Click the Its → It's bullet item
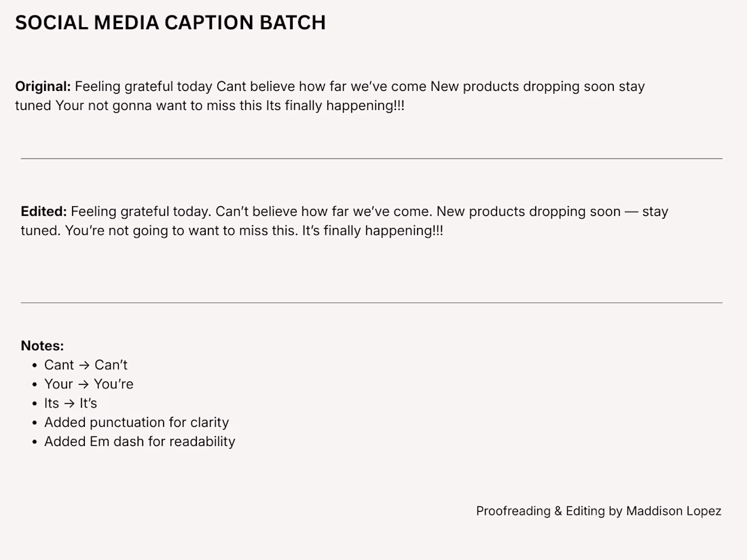747x560 pixels. pos(71,403)
